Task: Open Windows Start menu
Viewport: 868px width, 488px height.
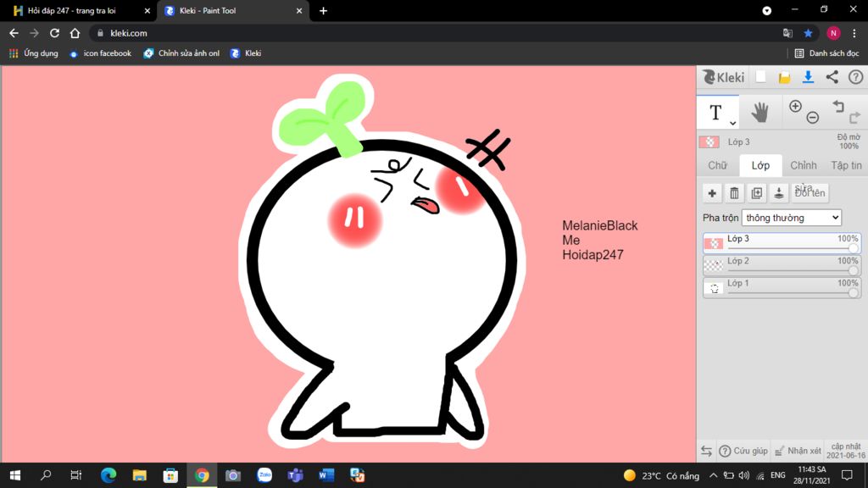Action: point(15,475)
